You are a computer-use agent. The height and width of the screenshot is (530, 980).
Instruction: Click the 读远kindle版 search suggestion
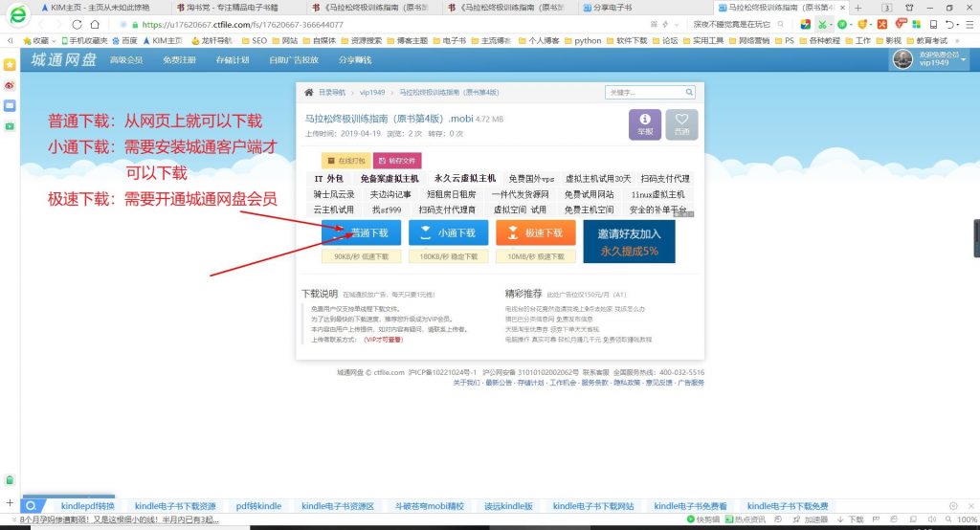point(508,506)
